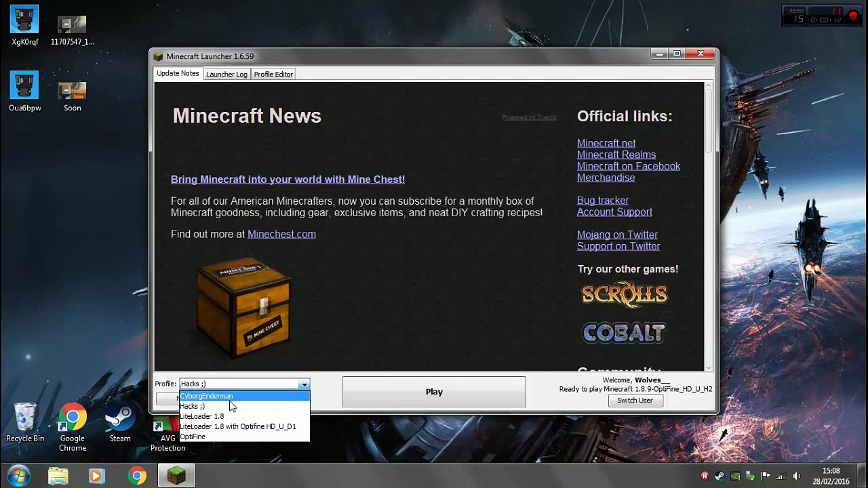Open the Steam tray icon
The image size is (868, 488).
coord(719,476)
